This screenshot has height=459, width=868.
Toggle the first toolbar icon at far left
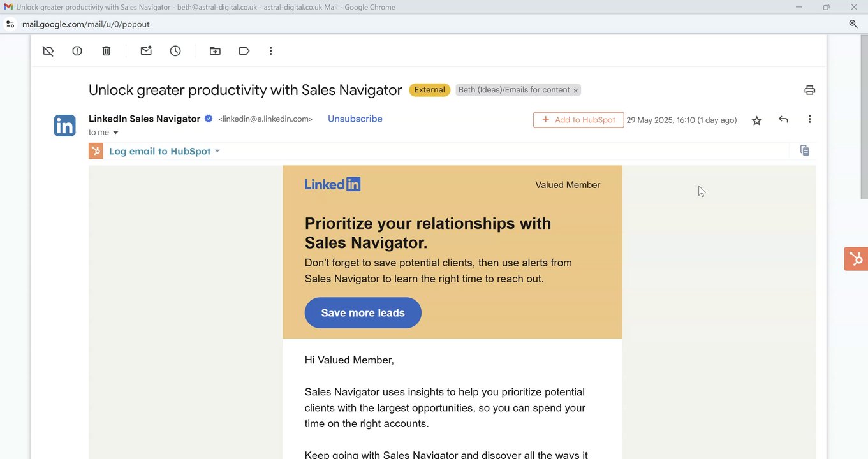coord(48,51)
